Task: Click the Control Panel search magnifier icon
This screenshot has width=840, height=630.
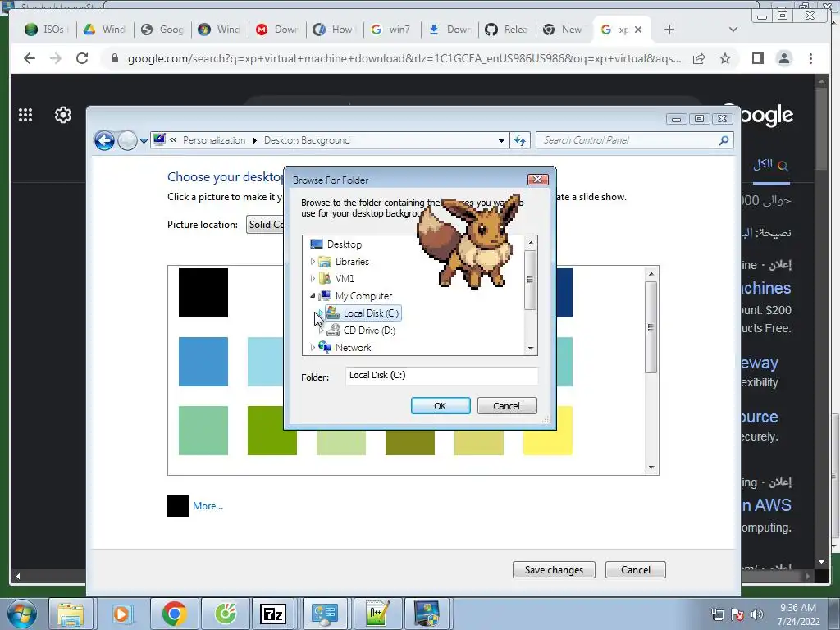Action: click(x=724, y=140)
